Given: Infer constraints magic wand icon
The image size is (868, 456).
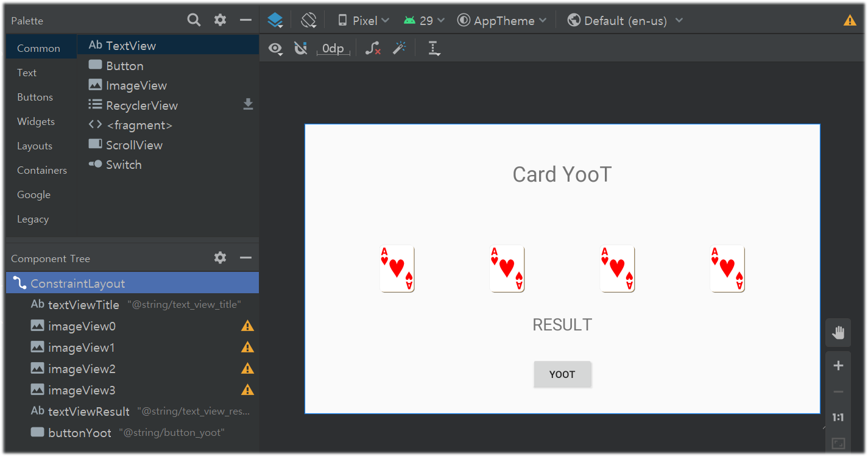Looking at the screenshot, I should 399,48.
